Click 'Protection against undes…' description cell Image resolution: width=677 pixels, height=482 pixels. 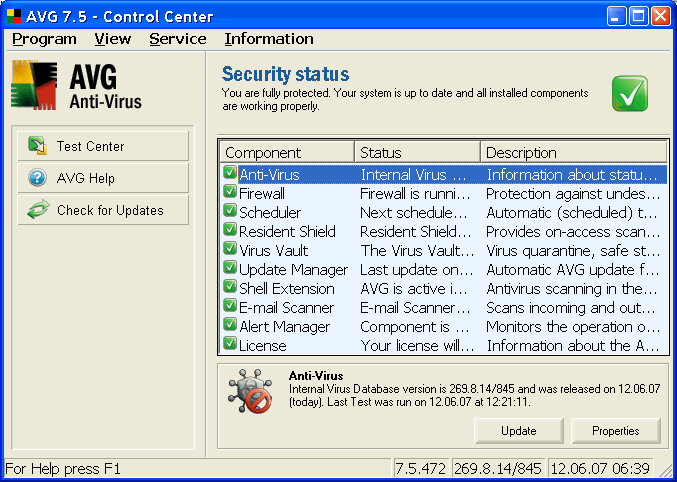[x=573, y=194]
